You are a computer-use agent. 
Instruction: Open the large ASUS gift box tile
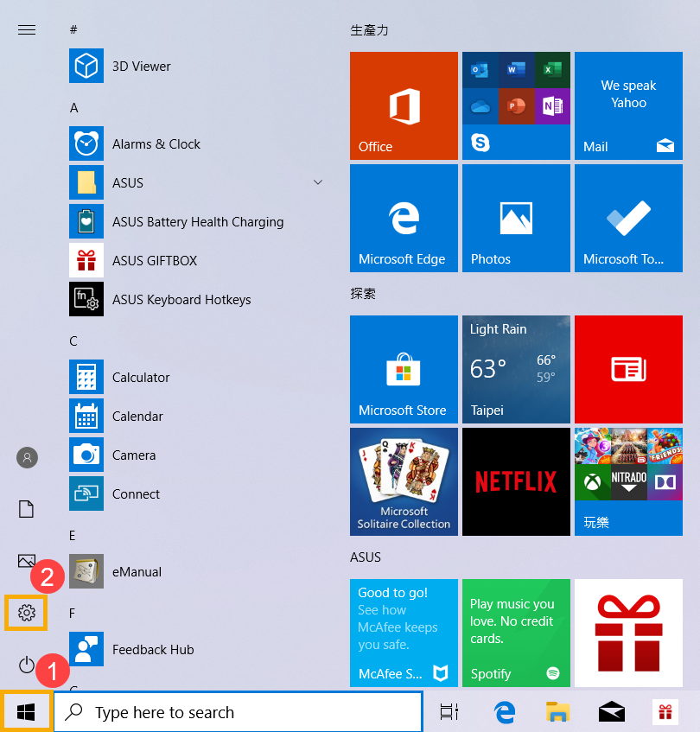[628, 633]
